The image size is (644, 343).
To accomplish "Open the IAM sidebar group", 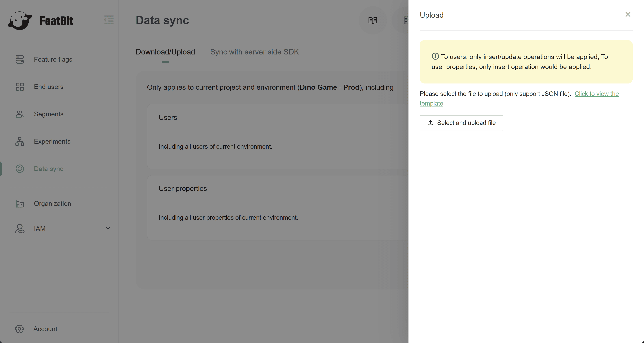I will coord(40,228).
